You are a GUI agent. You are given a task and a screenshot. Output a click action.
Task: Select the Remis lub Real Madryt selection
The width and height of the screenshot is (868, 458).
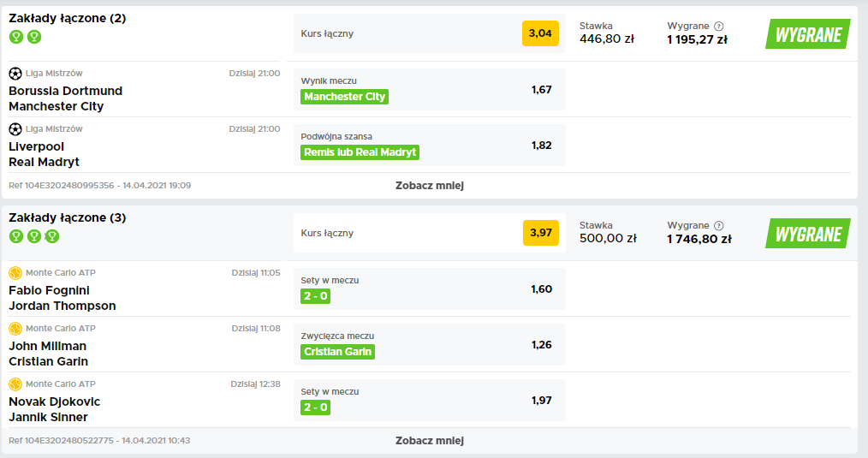coord(360,152)
